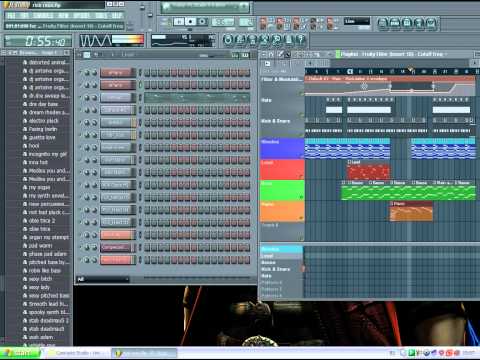The height and width of the screenshot is (360, 480).
Task: Click the swing slider in step sequencer
Action: [x=212, y=55]
